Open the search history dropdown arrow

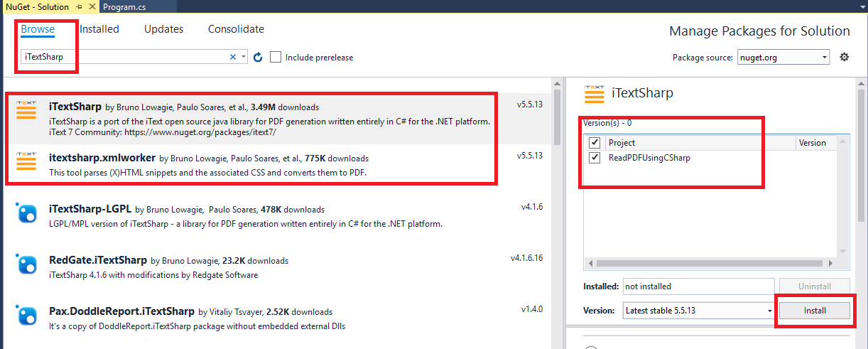tap(244, 57)
